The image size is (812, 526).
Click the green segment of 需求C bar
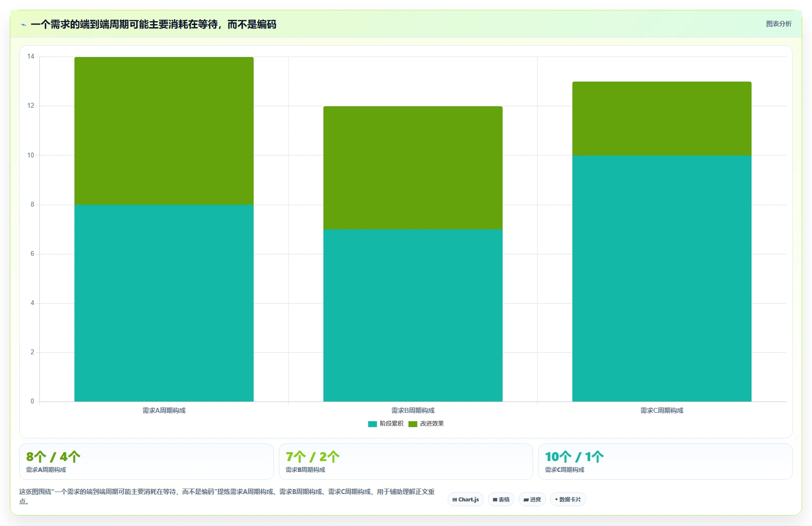(x=662, y=119)
